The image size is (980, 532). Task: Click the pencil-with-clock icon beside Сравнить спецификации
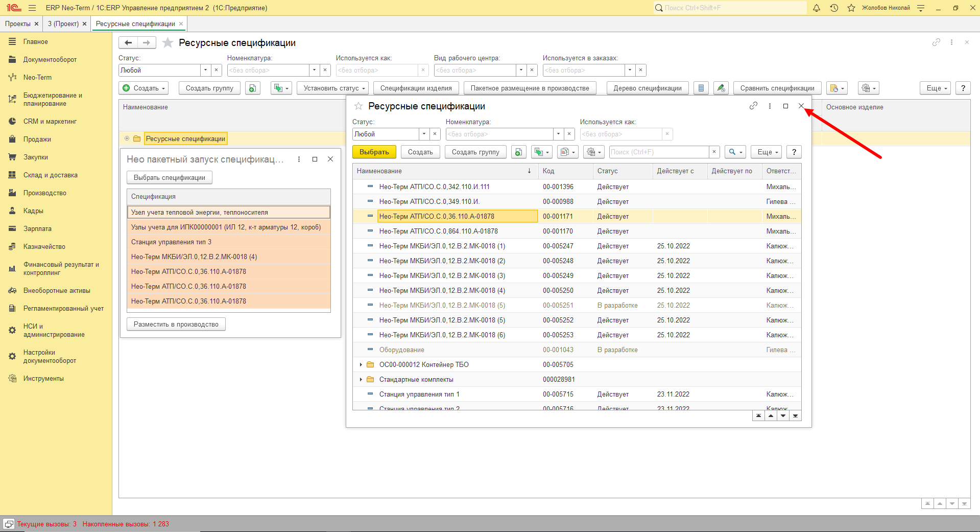pyautogui.click(x=721, y=88)
